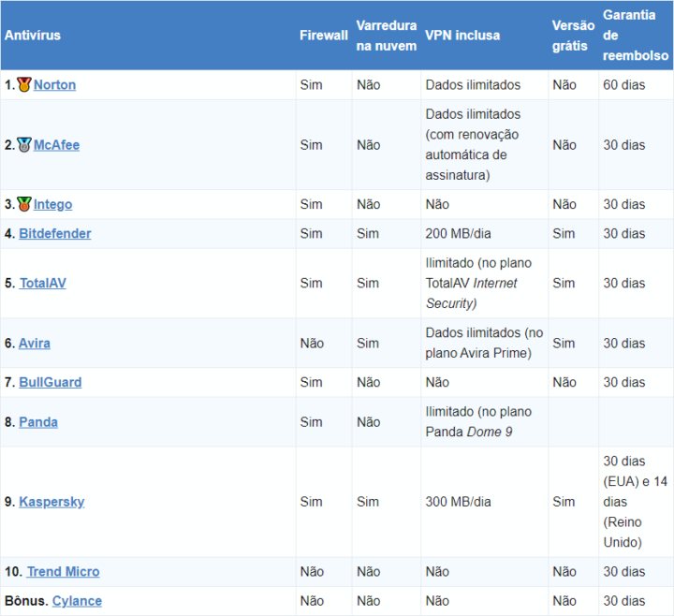Click the Garantia de reembolso header
This screenshot has width=674, height=616.
point(636,36)
